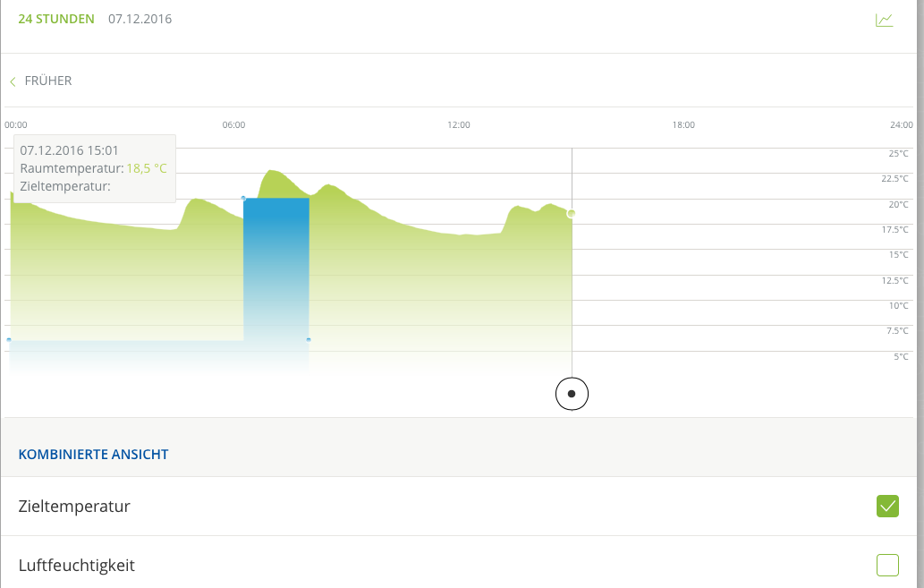Screen dimensions: 924x588
Task: Click the 15°C axis label
Action: click(899, 255)
